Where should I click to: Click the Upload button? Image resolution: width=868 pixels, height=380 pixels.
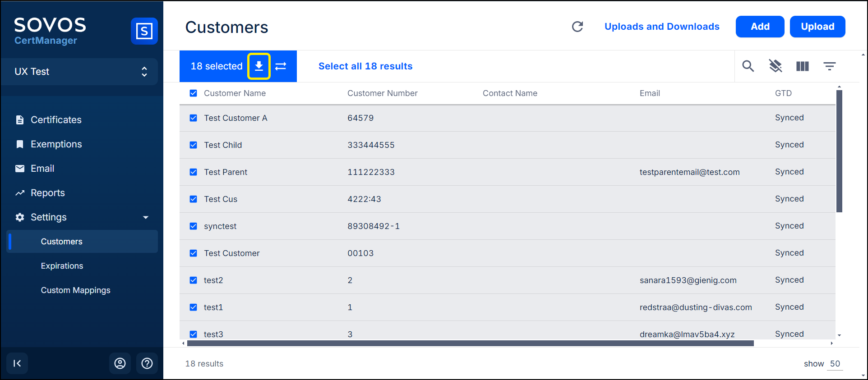click(x=817, y=27)
